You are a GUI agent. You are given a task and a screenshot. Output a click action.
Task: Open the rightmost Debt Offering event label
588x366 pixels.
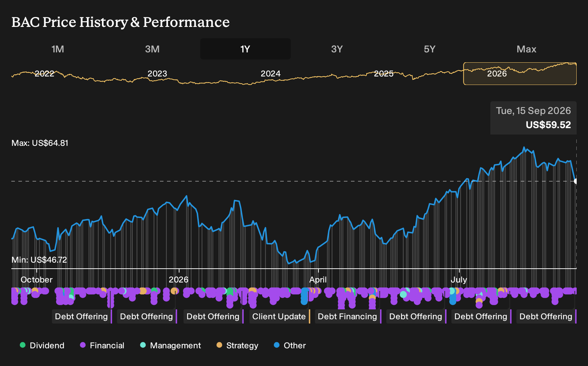546,316
